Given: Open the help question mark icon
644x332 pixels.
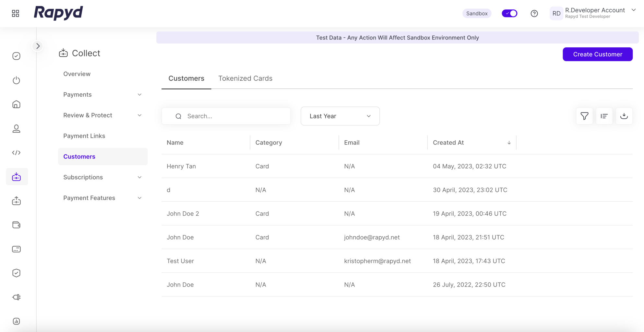Looking at the screenshot, I should click(x=534, y=14).
